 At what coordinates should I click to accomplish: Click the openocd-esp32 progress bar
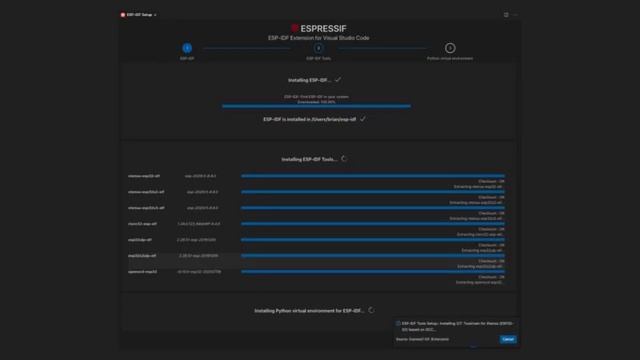373,271
